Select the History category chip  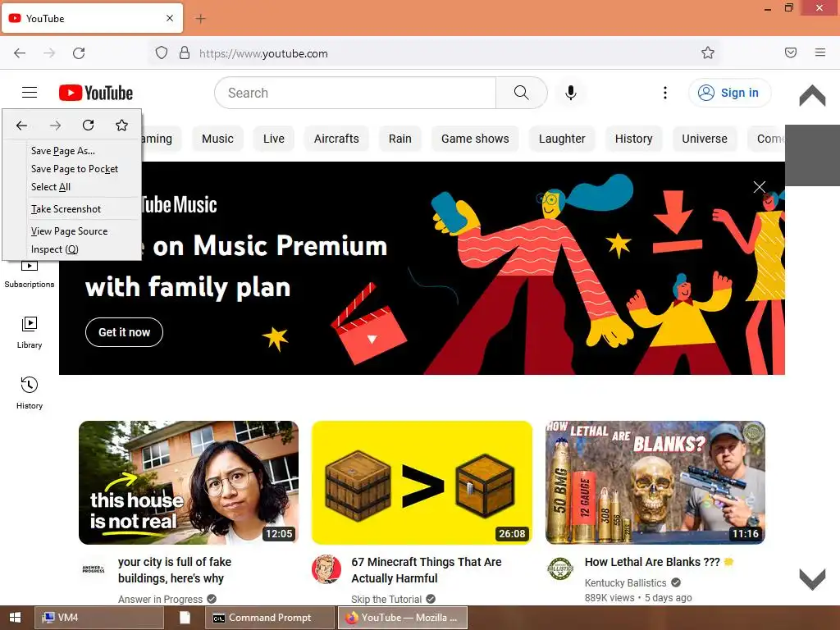[634, 139]
